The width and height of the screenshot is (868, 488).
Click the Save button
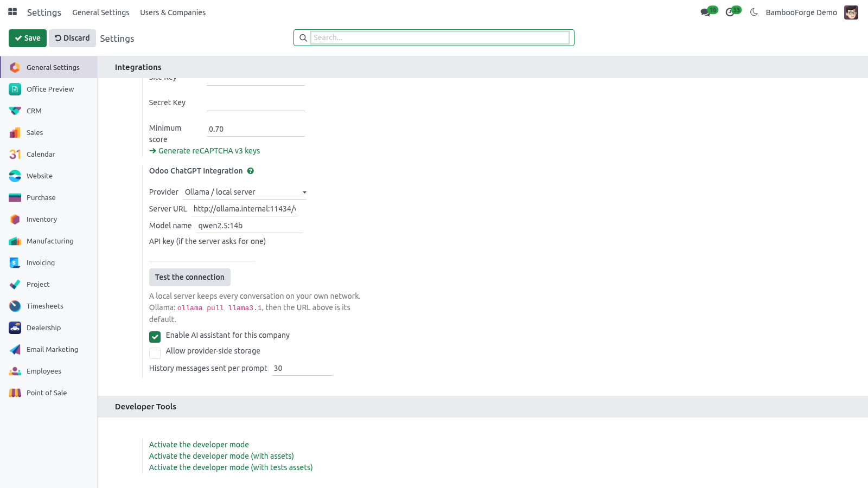coord(28,38)
